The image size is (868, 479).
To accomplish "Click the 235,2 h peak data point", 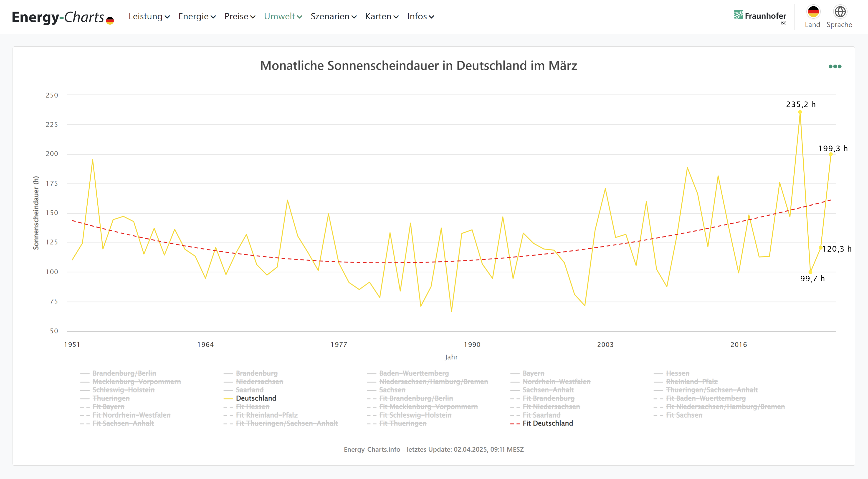I will [x=800, y=112].
